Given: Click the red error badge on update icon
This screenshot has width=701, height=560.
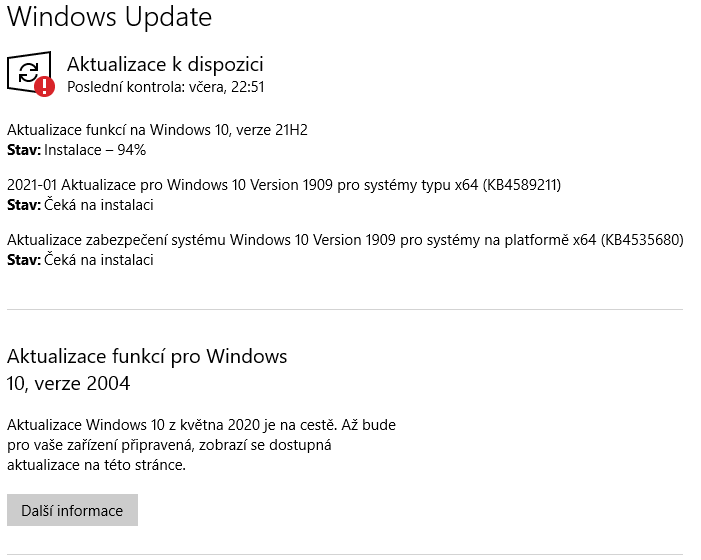Looking at the screenshot, I should (x=44, y=87).
